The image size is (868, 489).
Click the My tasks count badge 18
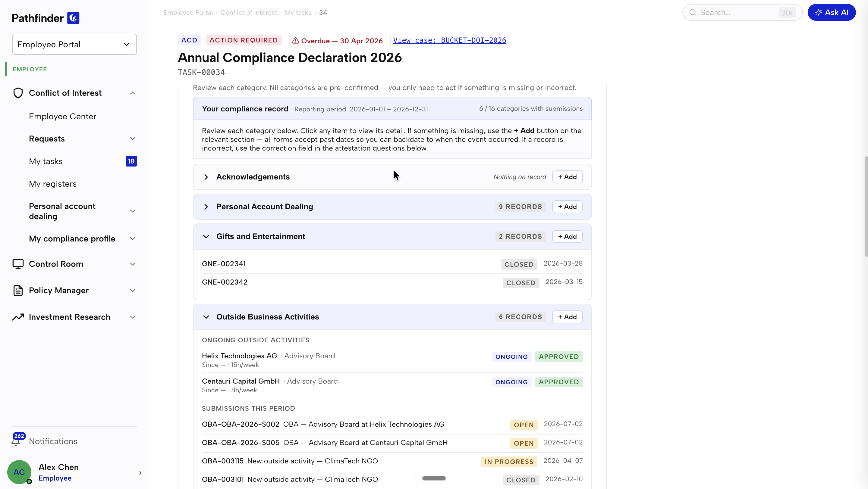point(131,161)
